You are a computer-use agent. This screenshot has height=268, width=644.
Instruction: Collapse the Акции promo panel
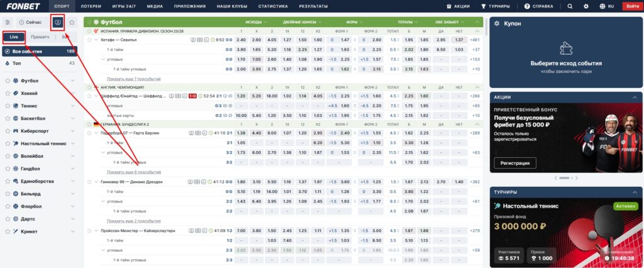coord(635,98)
